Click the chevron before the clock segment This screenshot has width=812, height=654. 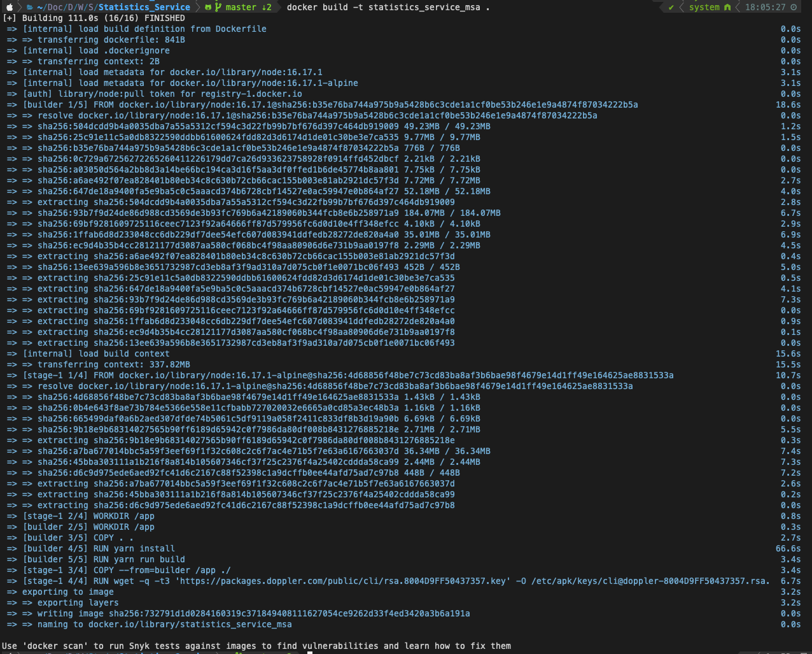pyautogui.click(x=738, y=8)
